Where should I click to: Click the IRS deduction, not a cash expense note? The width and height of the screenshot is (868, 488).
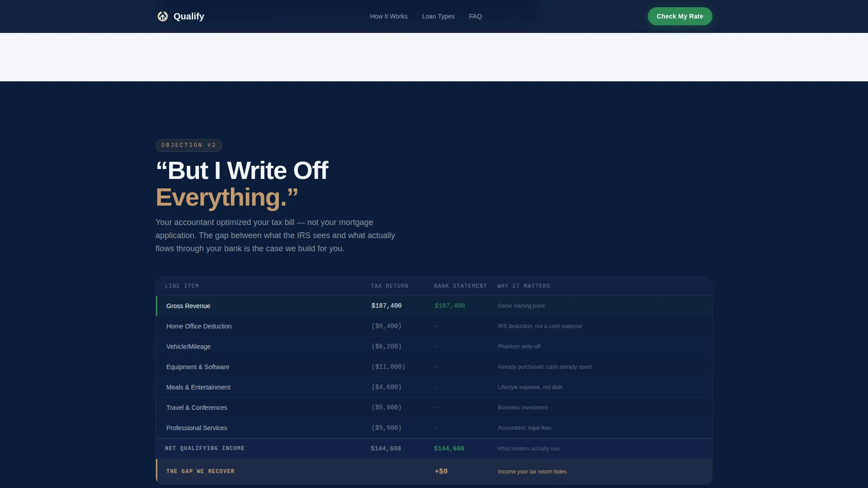[540, 326]
